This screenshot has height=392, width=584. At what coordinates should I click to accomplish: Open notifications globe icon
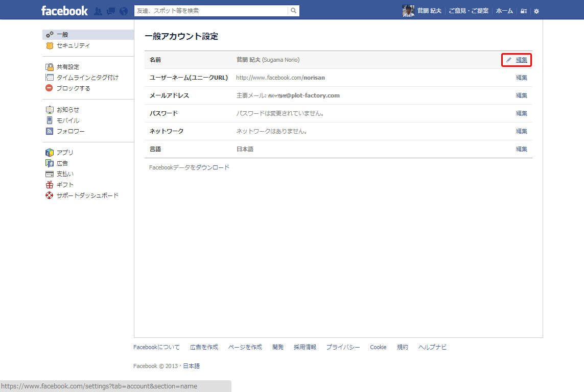(124, 11)
